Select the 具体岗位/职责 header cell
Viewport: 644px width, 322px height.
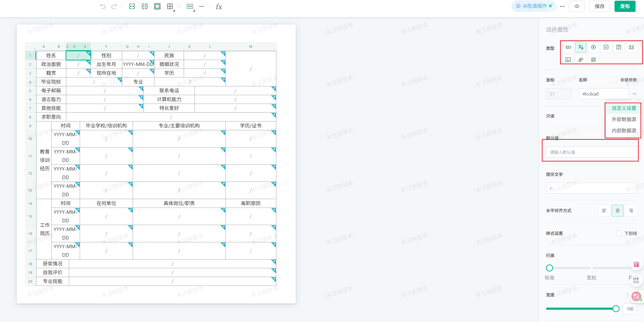tap(179, 203)
